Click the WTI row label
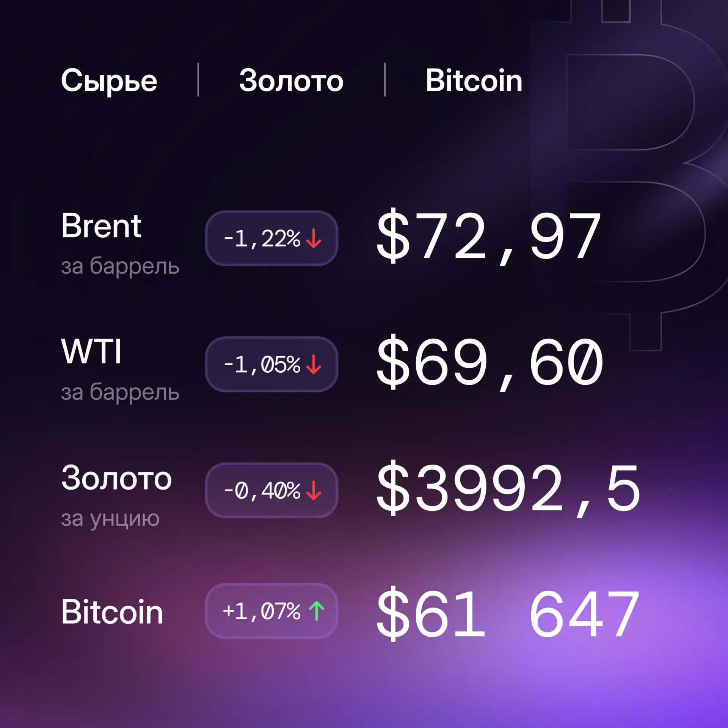Screen dimensions: 728x728 coord(91,351)
